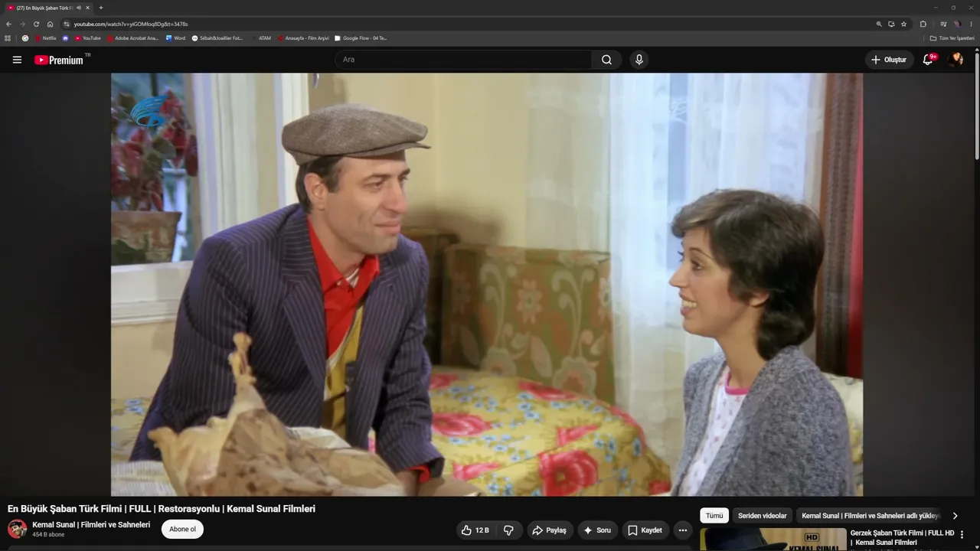Image resolution: width=980 pixels, height=551 pixels.
Task: Show more filter chips with right arrow
Action: [x=955, y=516]
